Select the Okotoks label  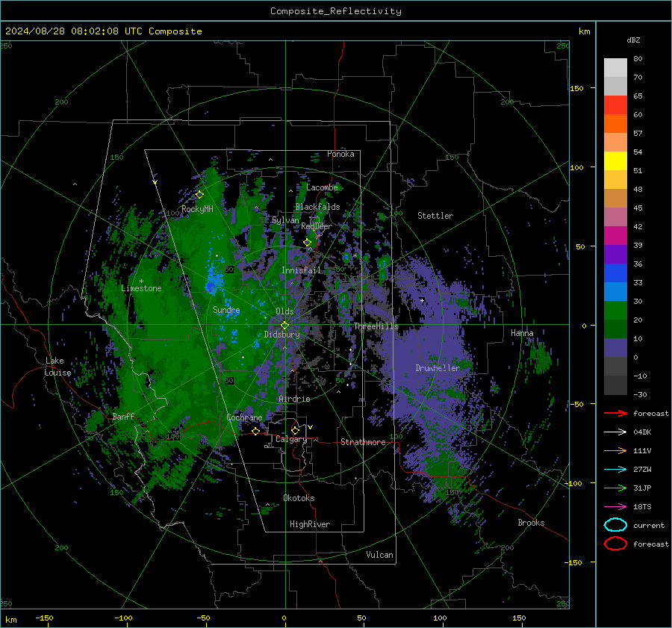299,498
